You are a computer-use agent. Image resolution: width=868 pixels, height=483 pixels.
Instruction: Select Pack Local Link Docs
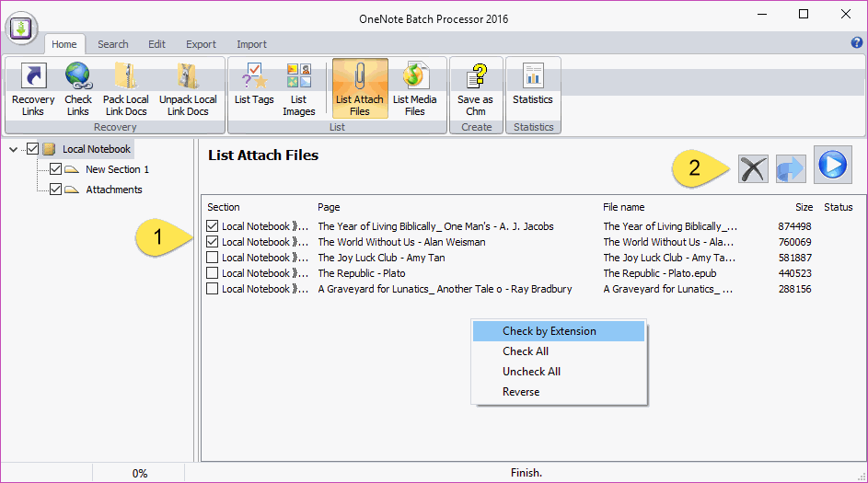126,89
